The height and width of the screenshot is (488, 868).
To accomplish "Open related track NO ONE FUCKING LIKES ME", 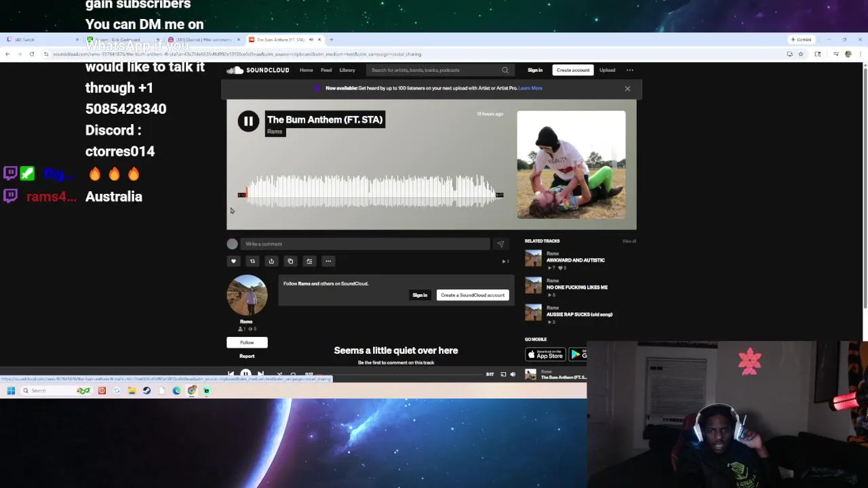I will point(577,287).
